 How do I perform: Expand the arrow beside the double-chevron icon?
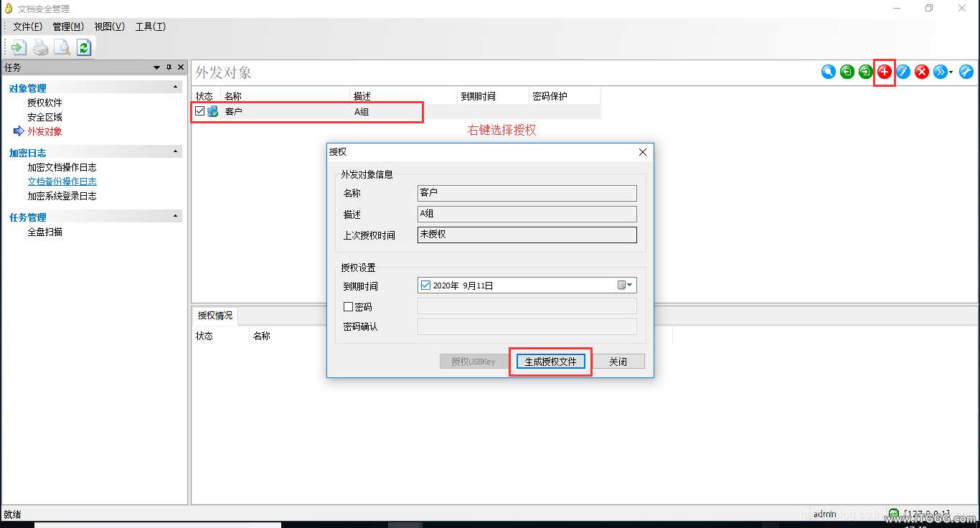(951, 72)
